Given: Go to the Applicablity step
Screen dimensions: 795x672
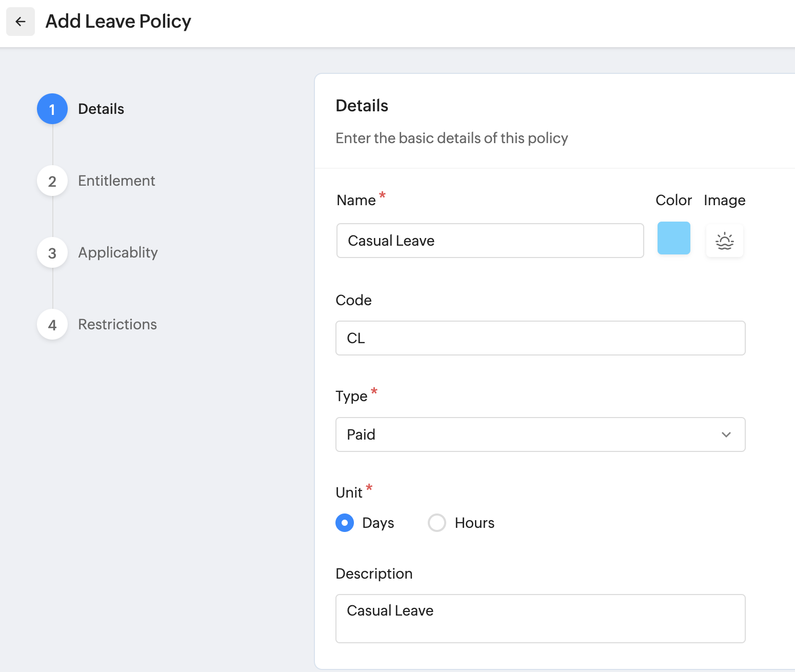Looking at the screenshot, I should pyautogui.click(x=118, y=252).
